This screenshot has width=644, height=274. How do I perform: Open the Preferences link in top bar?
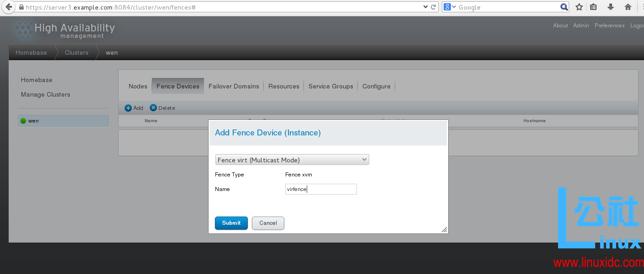[x=609, y=26]
